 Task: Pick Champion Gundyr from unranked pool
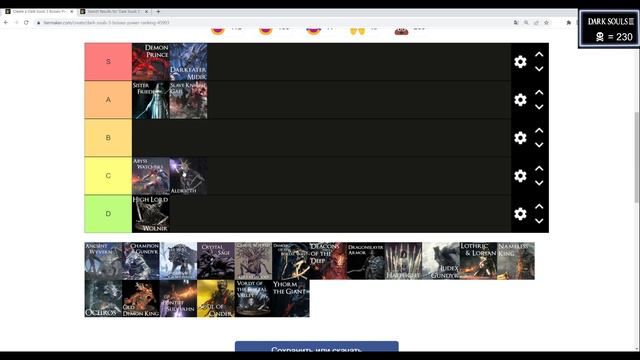pyautogui.click(x=141, y=261)
